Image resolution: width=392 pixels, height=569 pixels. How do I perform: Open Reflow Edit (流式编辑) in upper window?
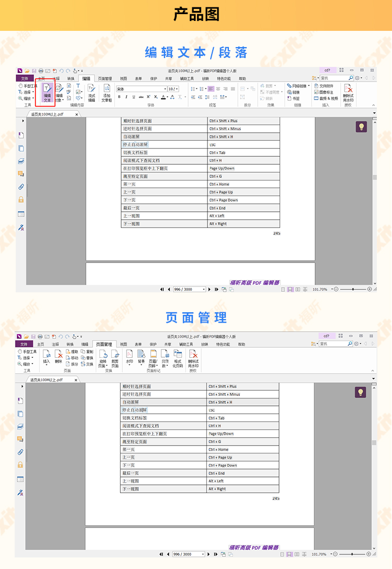[x=91, y=93]
